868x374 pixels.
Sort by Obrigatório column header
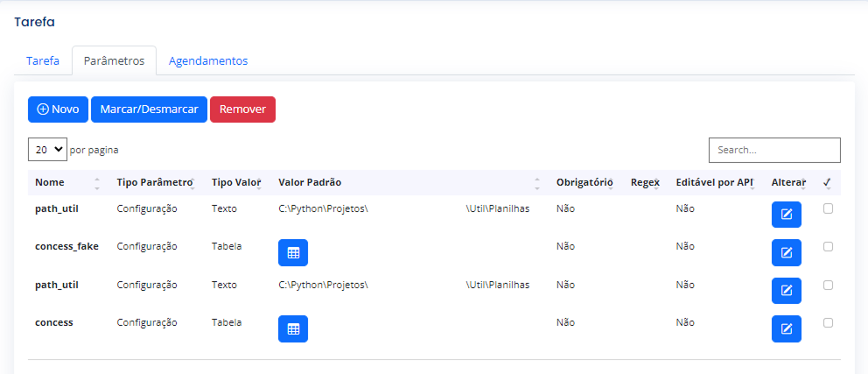[x=585, y=182]
